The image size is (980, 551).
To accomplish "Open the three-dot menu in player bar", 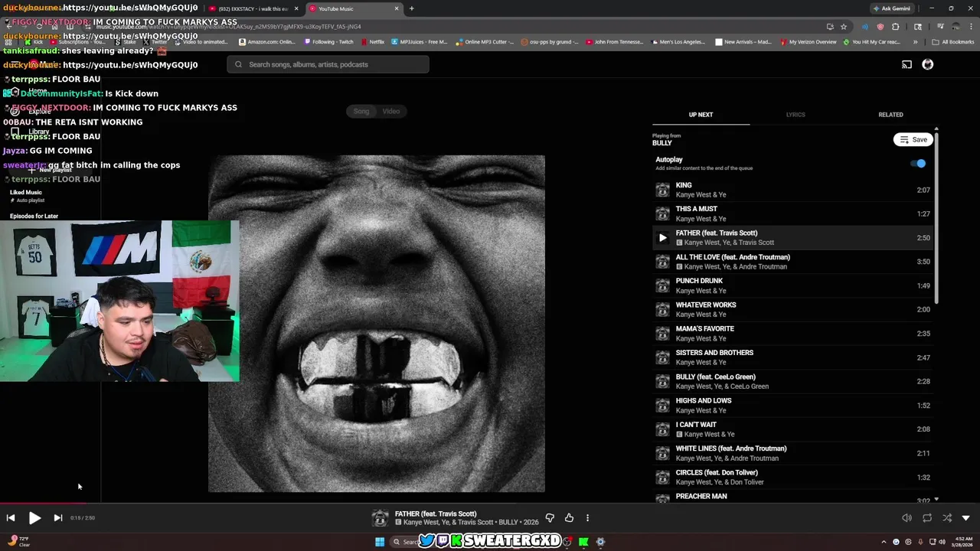I will coord(587,518).
